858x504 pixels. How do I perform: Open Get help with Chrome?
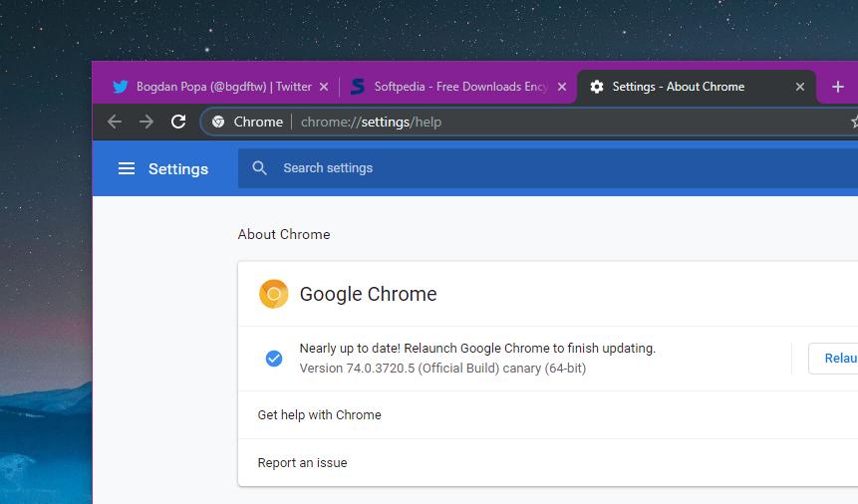[320, 414]
